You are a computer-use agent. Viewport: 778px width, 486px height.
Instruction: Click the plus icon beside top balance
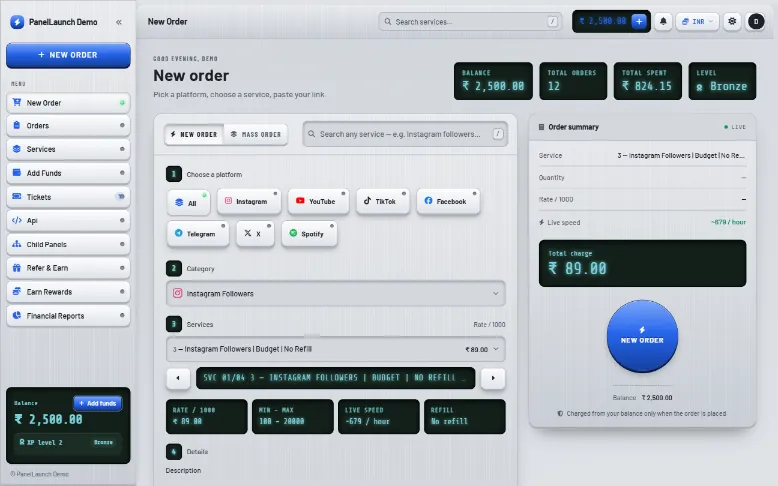pos(640,21)
